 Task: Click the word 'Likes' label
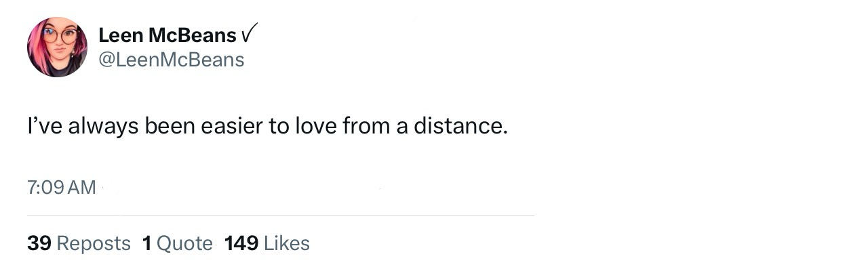(x=287, y=243)
